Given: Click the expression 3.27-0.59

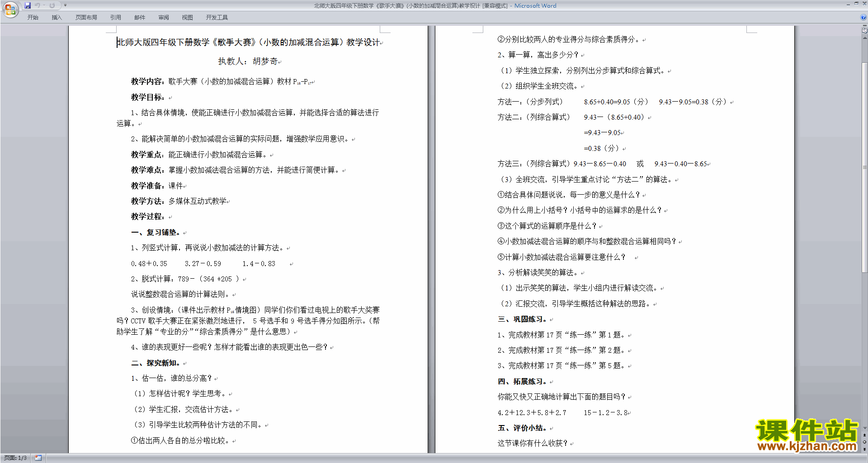Looking at the screenshot, I should (x=203, y=264).
